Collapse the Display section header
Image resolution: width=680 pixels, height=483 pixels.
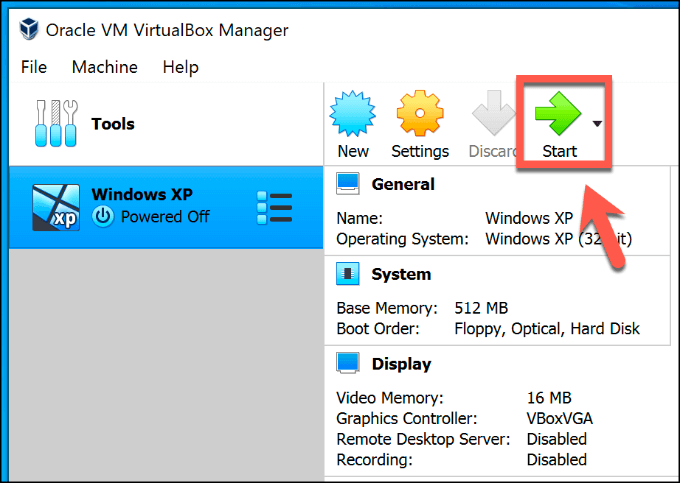tap(400, 364)
